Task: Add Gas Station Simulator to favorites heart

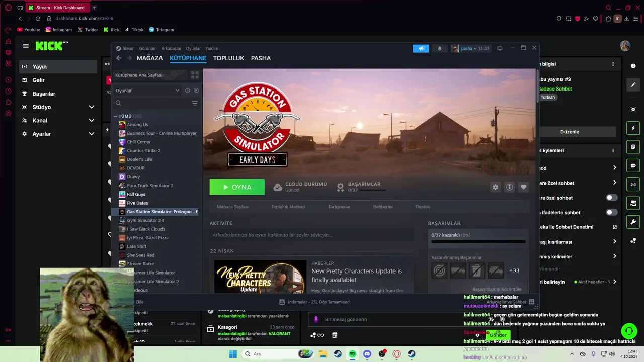Action: tap(523, 187)
